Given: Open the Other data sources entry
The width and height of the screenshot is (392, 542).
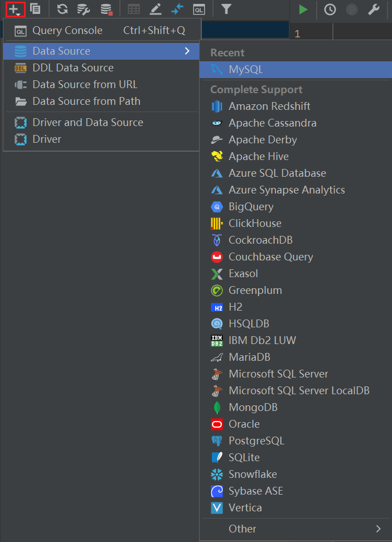Looking at the screenshot, I should click(296, 529).
